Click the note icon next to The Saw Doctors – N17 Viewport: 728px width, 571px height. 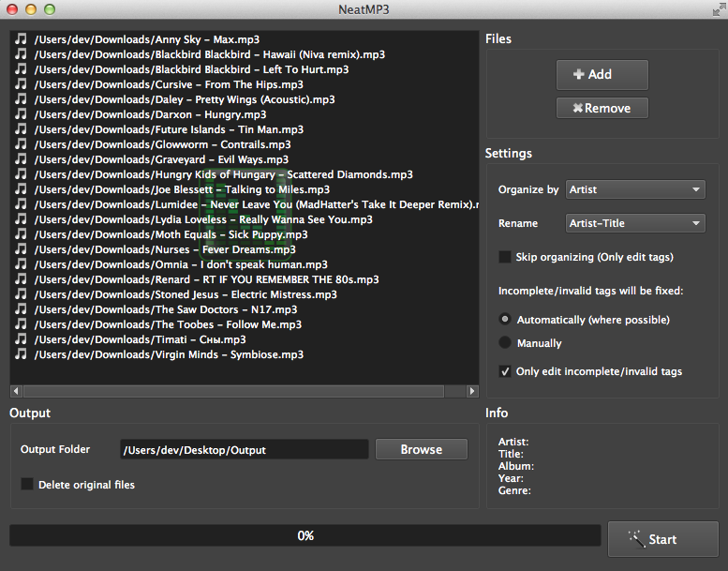point(21,309)
